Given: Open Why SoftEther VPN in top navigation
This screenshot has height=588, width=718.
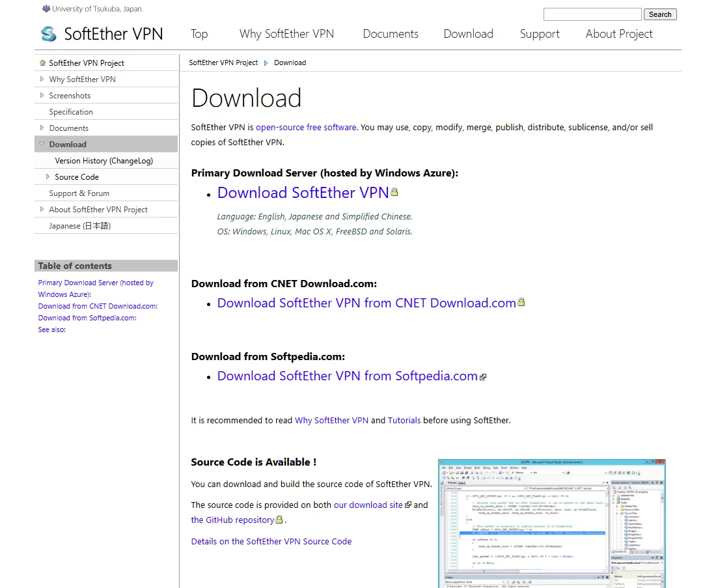Looking at the screenshot, I should (286, 34).
